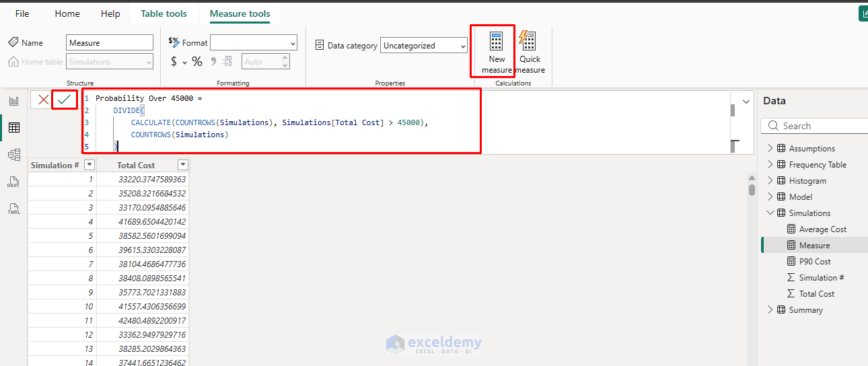Click the P90 Cost measure icon
Viewport: 868px width, 366px height.
point(791,262)
